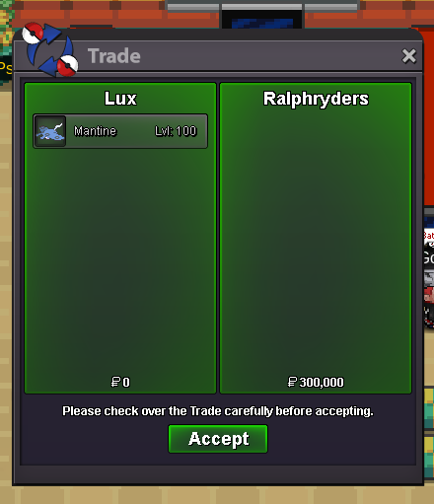Click the Pokédollar symbol beside 300,000
This screenshot has height=504, width=434.
coord(292,382)
